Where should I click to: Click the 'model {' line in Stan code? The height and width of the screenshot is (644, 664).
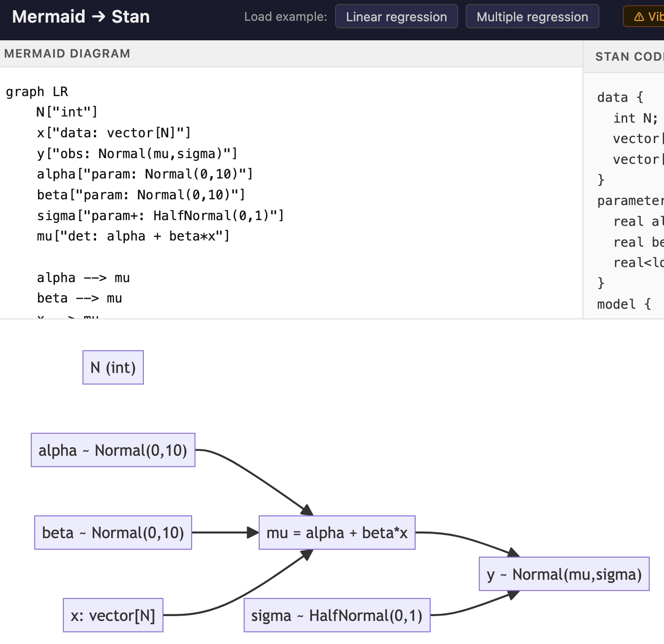pos(624,304)
